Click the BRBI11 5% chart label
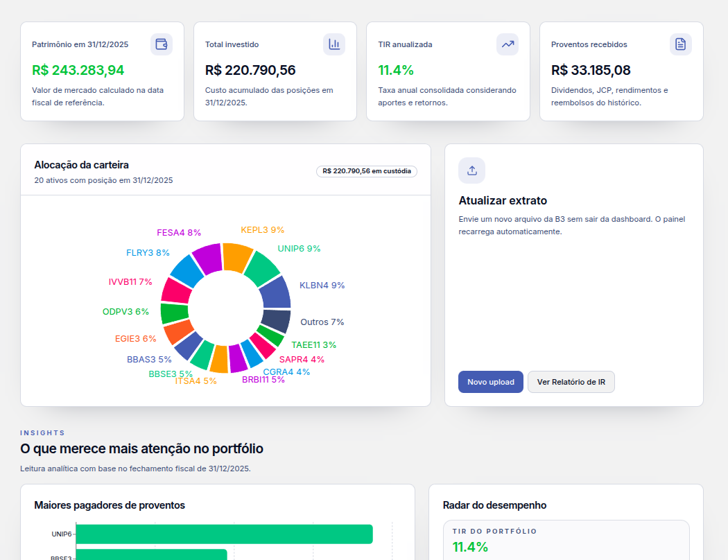728x560 pixels. tap(263, 380)
